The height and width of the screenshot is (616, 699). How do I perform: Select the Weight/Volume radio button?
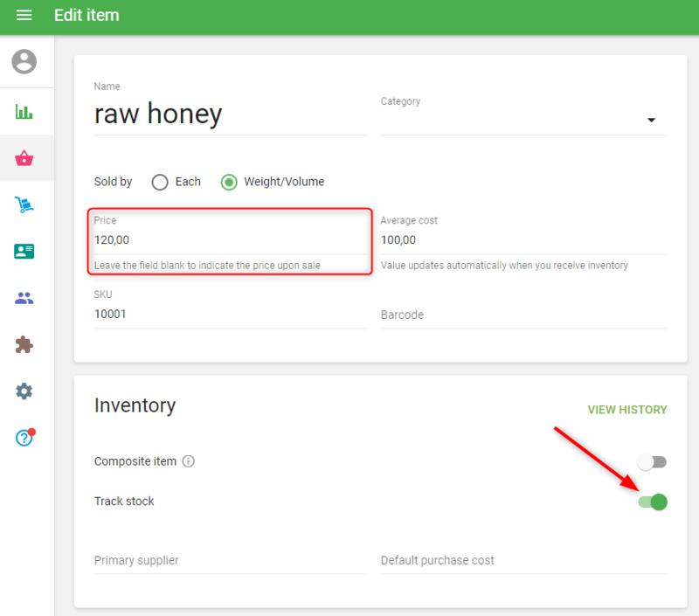click(x=229, y=182)
